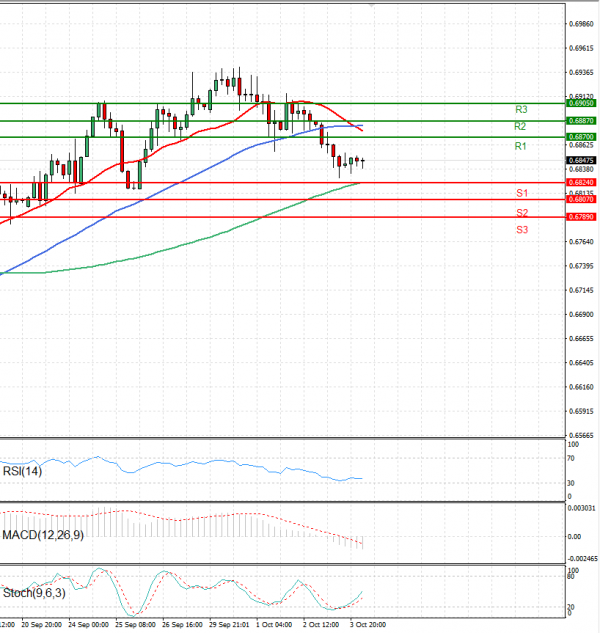Click the 25 Sep 08:00 time label
Viewport: 600px width, 633px height.
pos(136,625)
